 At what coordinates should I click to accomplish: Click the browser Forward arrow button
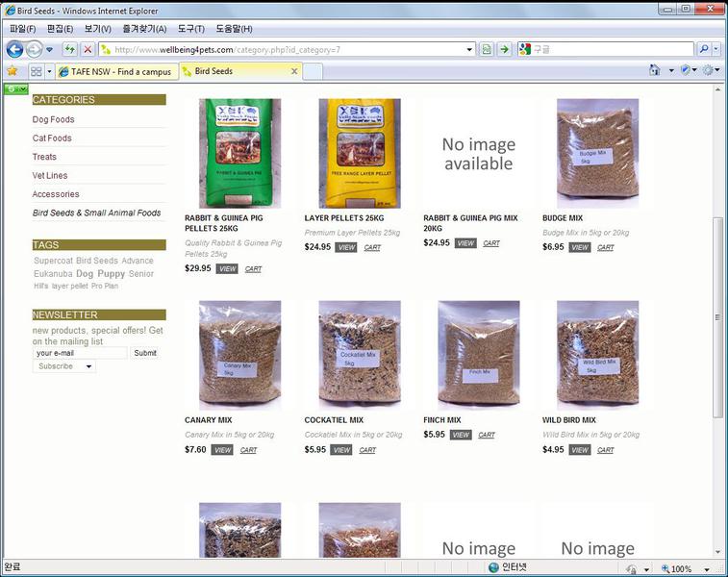tap(34, 49)
